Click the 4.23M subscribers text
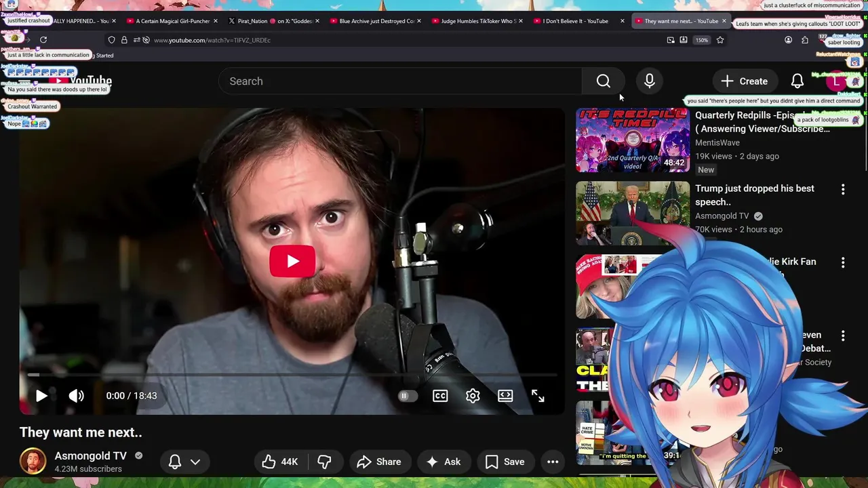Screen dimensions: 868x488 (88, 469)
